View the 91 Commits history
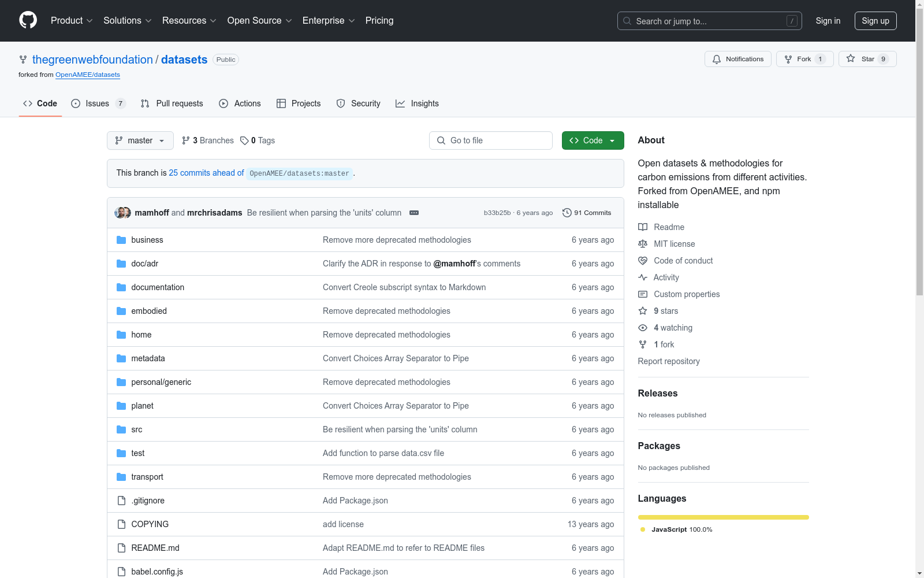 coord(587,213)
